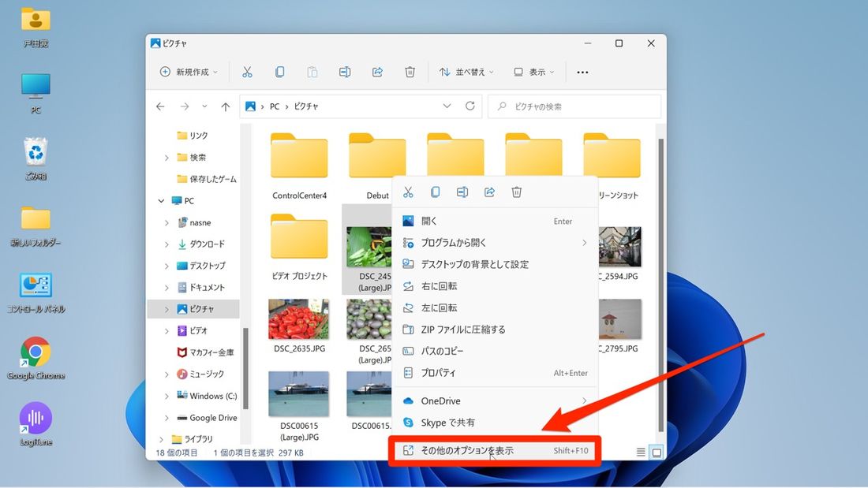Screen dimensions: 868x488
Task: Click the file list vertical scrollbar
Action: (x=660, y=285)
